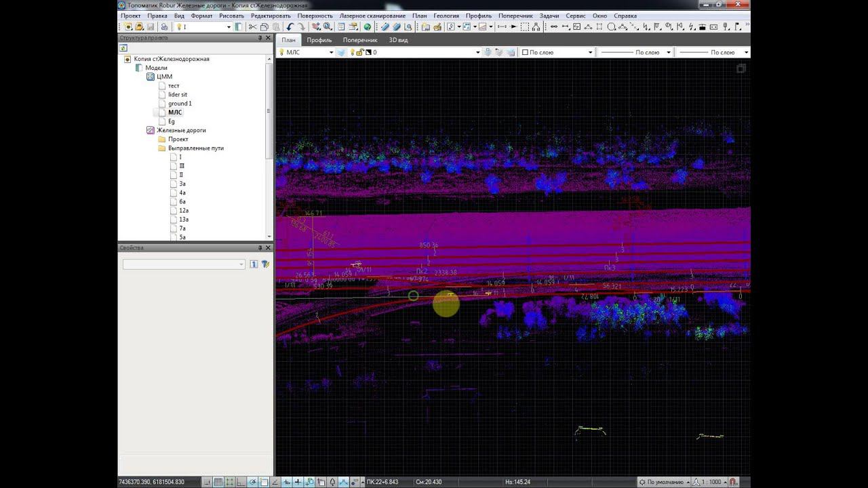Toggle the lightbulb visibility of МЛС layer
Screen dimensions: 868x488
tap(281, 52)
